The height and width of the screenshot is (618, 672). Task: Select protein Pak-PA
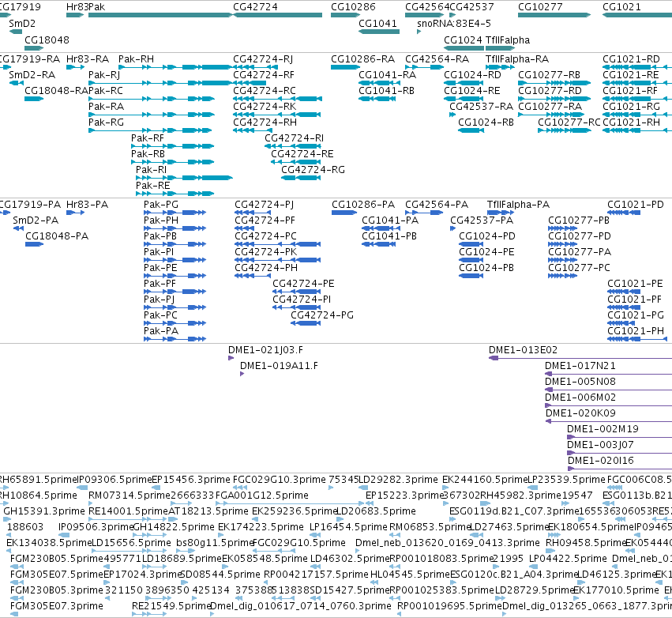click(x=161, y=331)
